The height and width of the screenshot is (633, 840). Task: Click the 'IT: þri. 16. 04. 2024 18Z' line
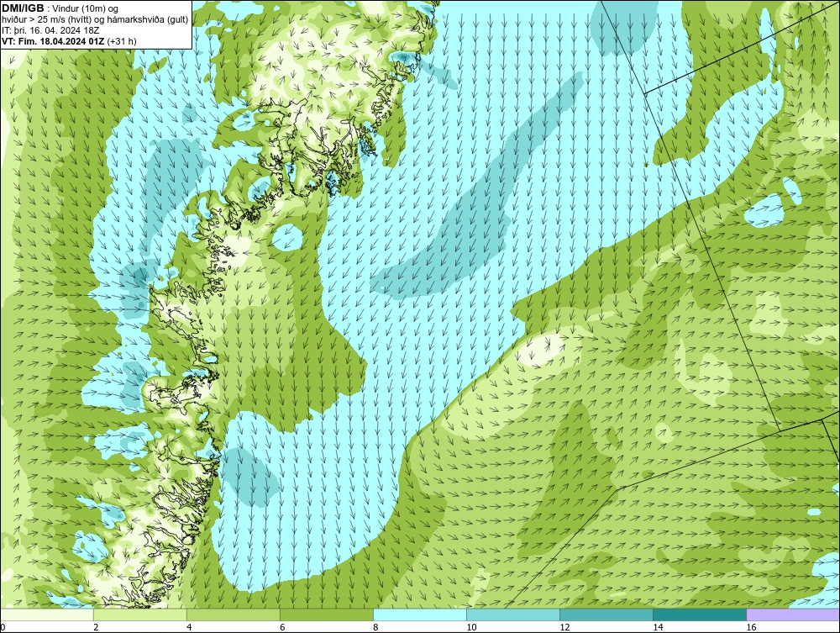[x=50, y=31]
